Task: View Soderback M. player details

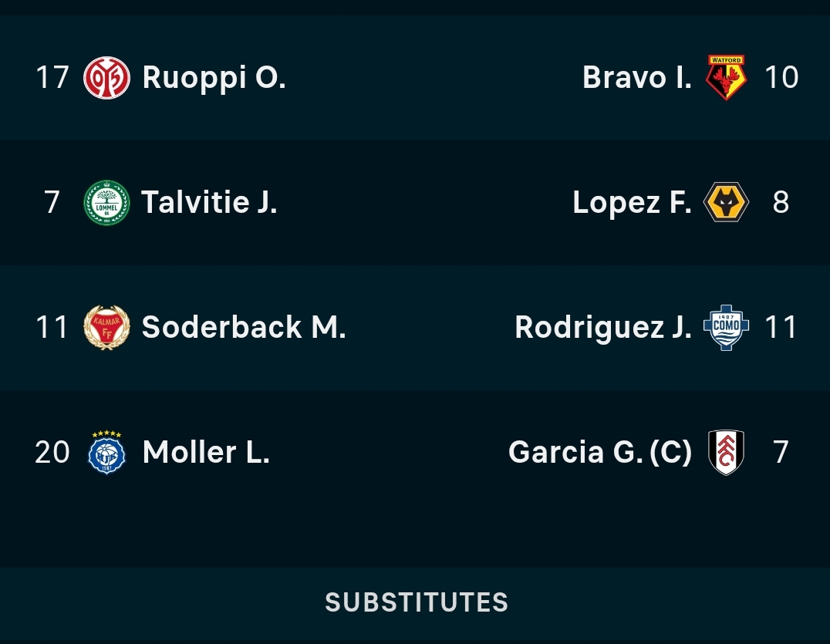Action: [x=244, y=327]
